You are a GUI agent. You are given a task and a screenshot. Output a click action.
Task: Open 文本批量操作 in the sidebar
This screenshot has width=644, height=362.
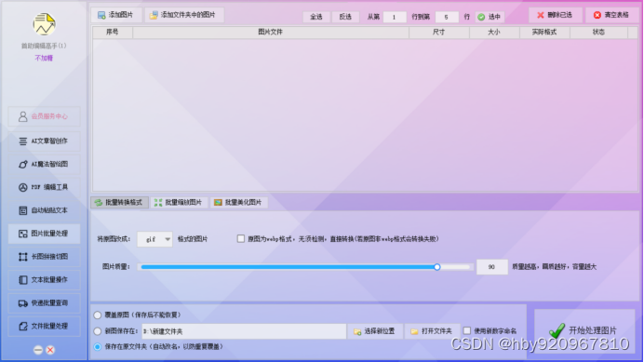coord(44,280)
